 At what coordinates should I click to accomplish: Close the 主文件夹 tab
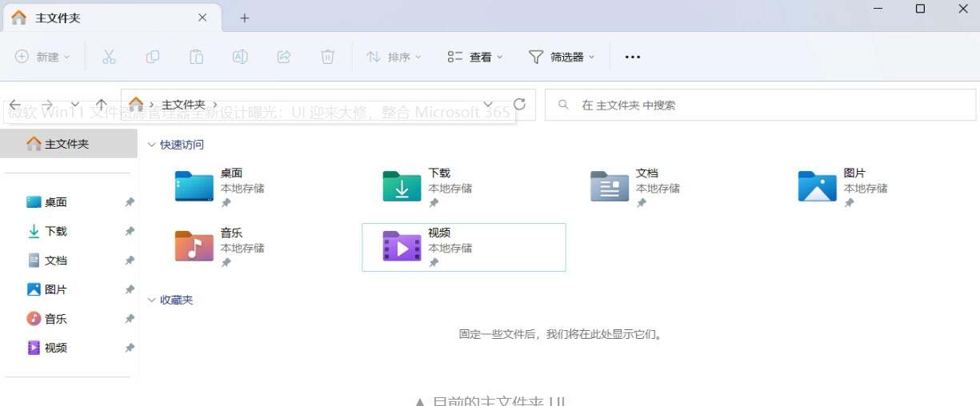[x=202, y=18]
